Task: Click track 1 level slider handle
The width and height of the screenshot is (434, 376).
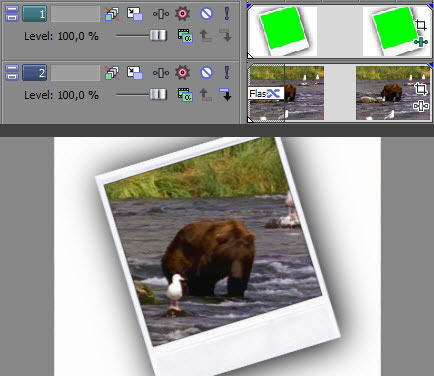Action: pyautogui.click(x=158, y=35)
